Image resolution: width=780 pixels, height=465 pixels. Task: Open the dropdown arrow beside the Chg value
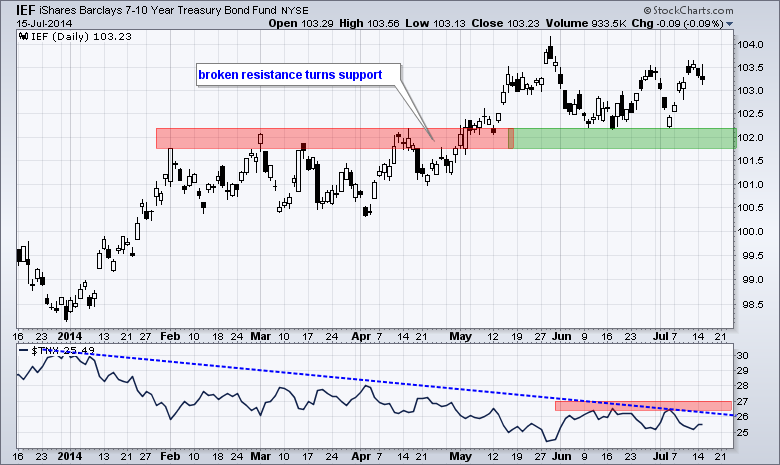(x=729, y=24)
